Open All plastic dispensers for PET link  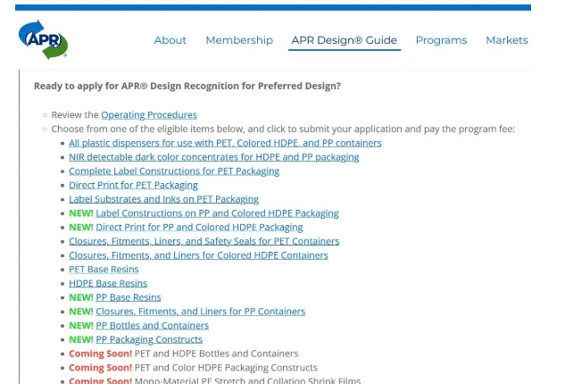point(225,143)
